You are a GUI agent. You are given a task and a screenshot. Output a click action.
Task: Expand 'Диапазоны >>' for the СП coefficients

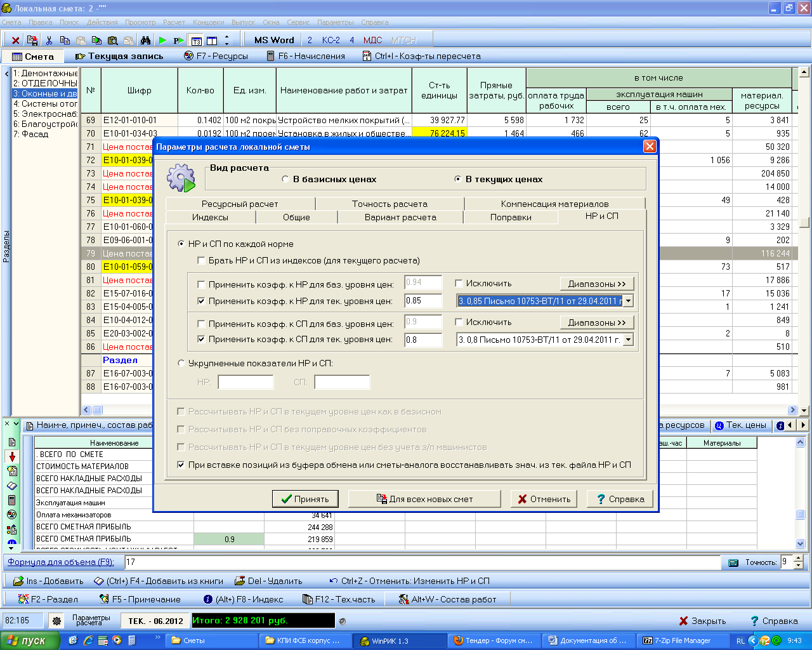[596, 322]
